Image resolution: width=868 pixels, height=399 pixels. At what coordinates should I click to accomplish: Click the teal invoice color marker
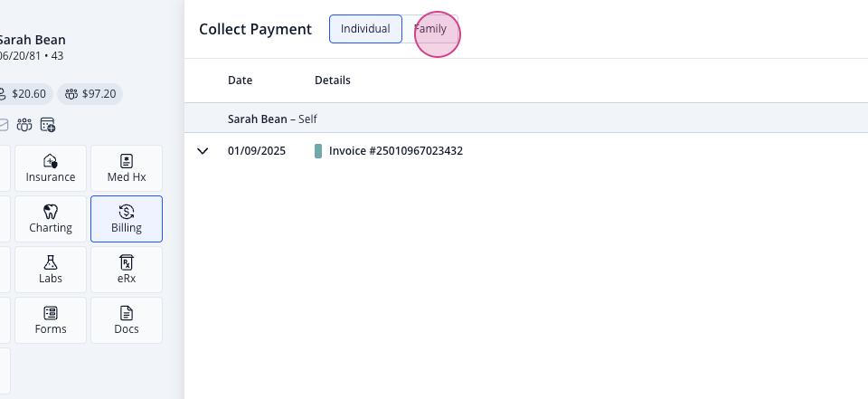click(318, 151)
